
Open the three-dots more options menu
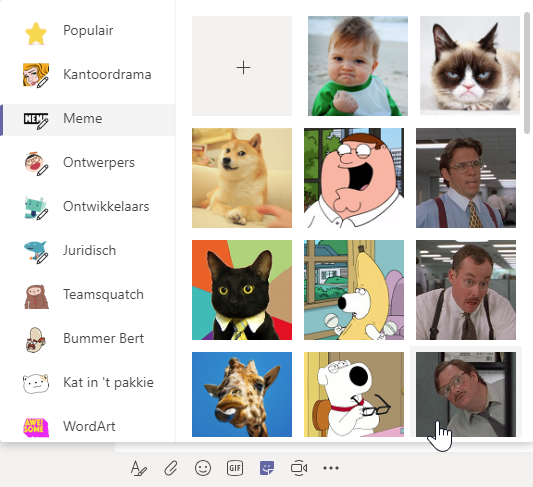point(331,468)
